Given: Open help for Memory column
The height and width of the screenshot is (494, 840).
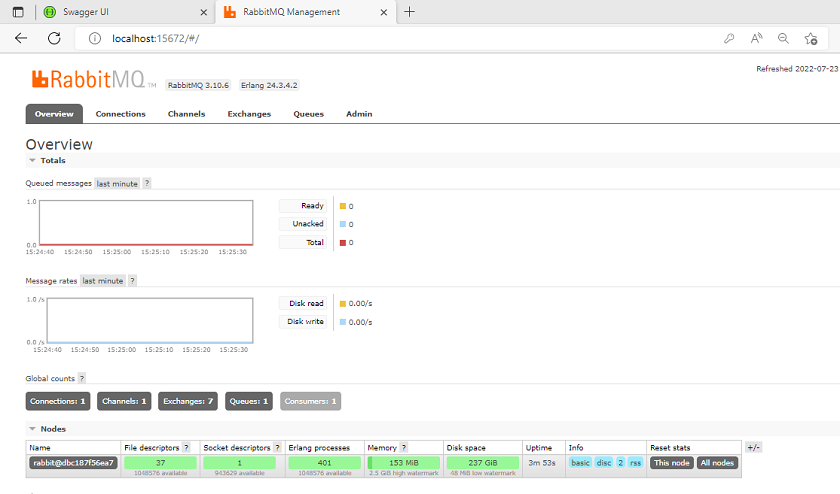Looking at the screenshot, I should click(x=404, y=447).
